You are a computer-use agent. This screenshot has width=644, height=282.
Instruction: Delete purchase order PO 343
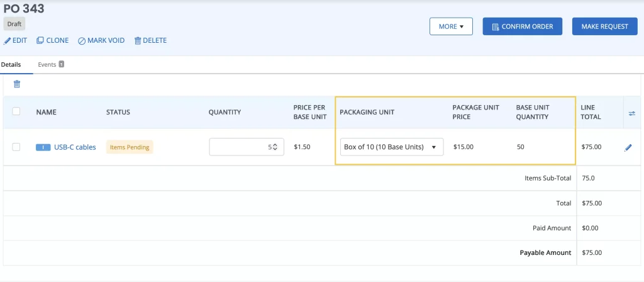[x=150, y=40]
